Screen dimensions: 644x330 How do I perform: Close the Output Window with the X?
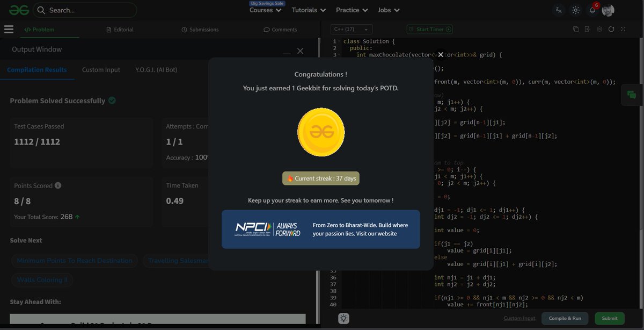tap(300, 51)
